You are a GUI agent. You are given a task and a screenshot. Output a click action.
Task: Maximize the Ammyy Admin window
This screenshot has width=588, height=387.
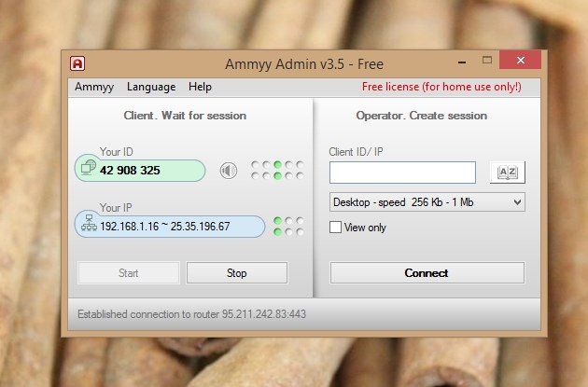tap(487, 61)
